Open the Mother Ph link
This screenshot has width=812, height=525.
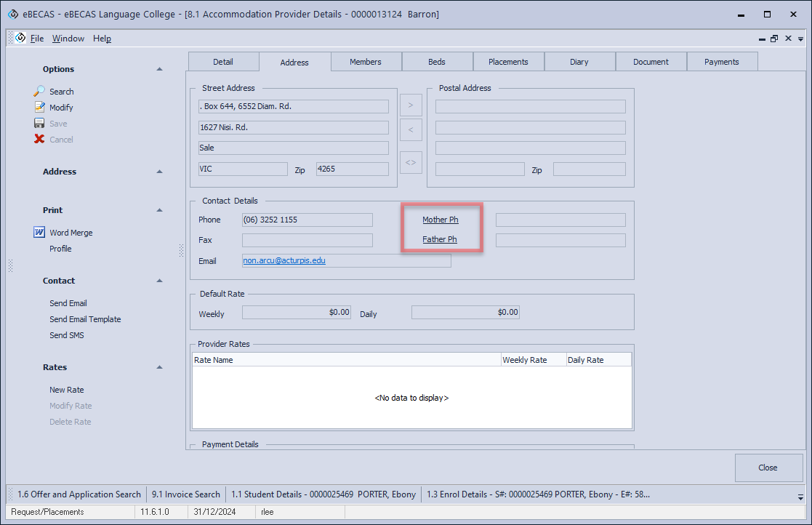440,220
